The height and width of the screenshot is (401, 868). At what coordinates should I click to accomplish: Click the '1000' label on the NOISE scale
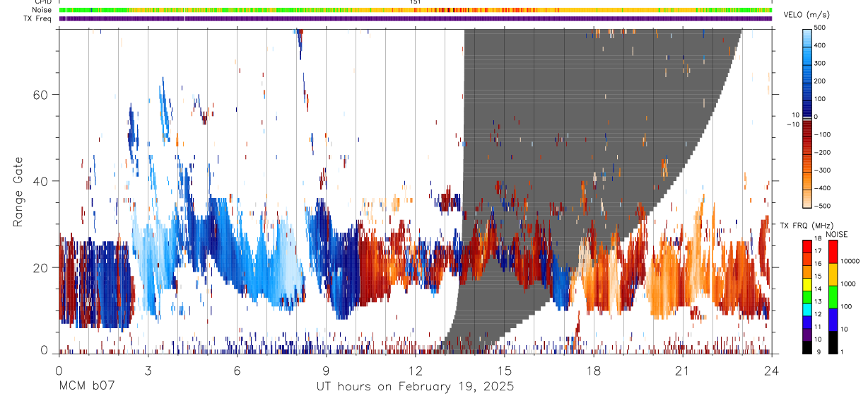click(848, 284)
